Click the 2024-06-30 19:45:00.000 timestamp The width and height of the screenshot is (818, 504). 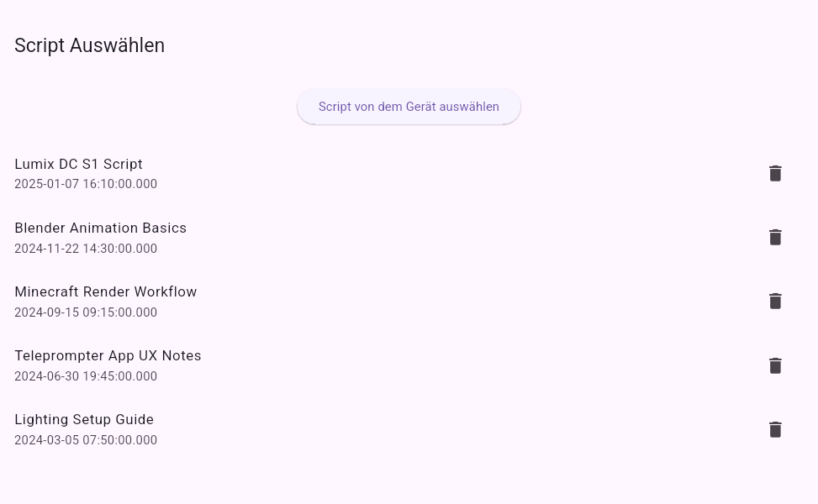coord(86,376)
